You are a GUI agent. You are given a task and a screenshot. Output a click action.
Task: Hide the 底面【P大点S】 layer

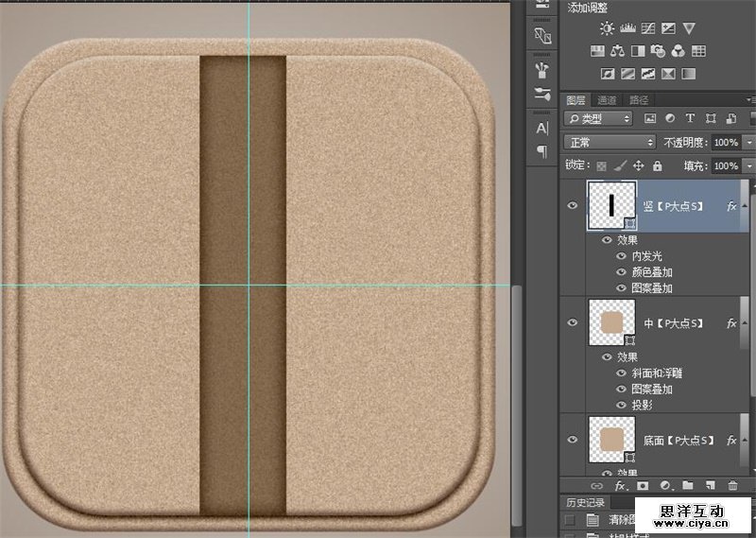573,440
